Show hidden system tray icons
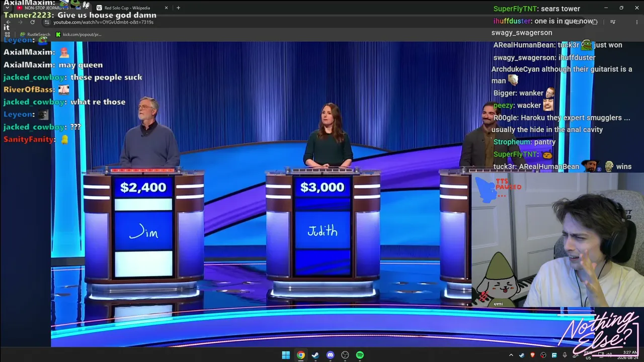644x362 pixels. (511, 355)
